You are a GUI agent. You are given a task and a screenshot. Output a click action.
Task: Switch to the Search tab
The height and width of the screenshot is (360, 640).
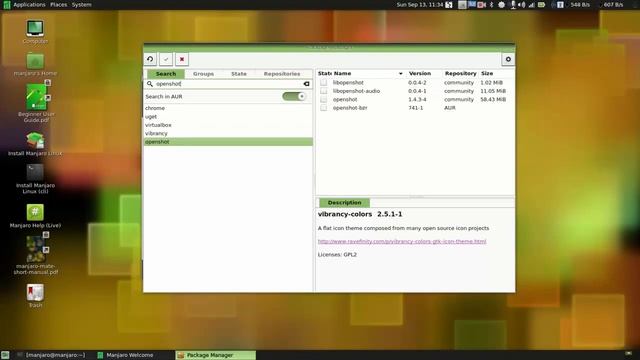tap(166, 74)
